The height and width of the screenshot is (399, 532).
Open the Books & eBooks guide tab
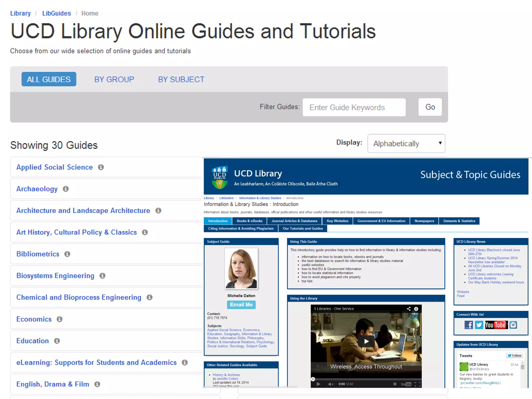tap(249, 221)
